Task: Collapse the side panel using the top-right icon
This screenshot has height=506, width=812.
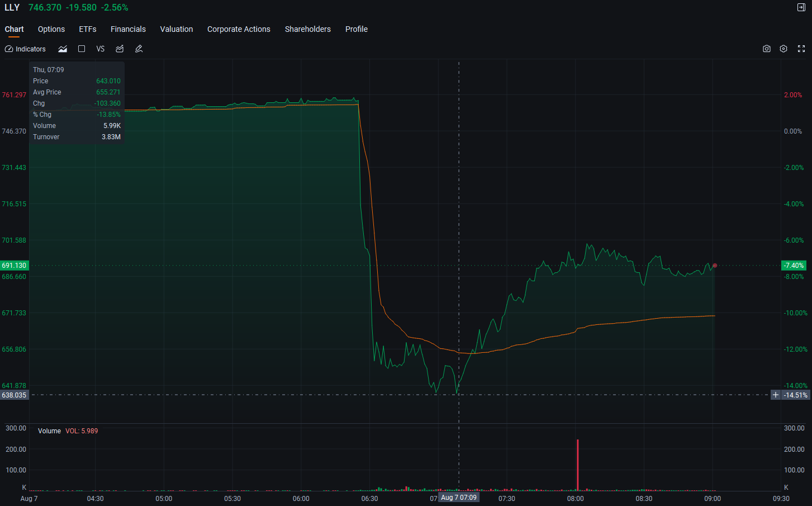Action: [x=801, y=7]
